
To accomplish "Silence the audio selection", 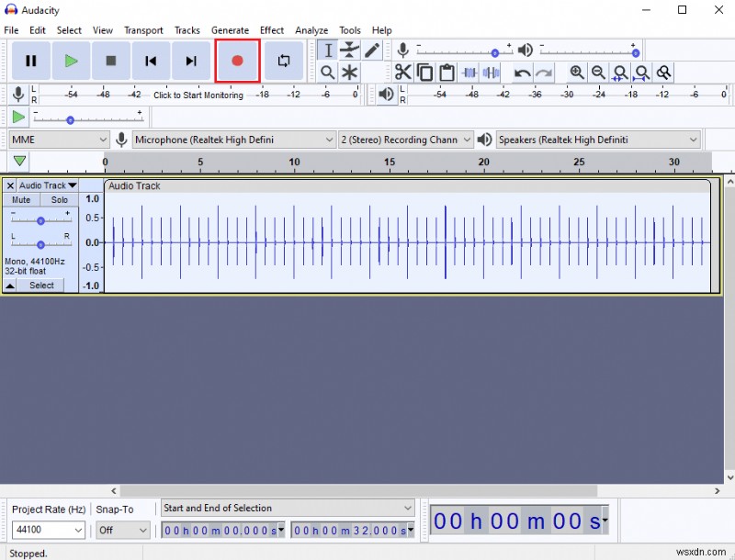I will (491, 73).
